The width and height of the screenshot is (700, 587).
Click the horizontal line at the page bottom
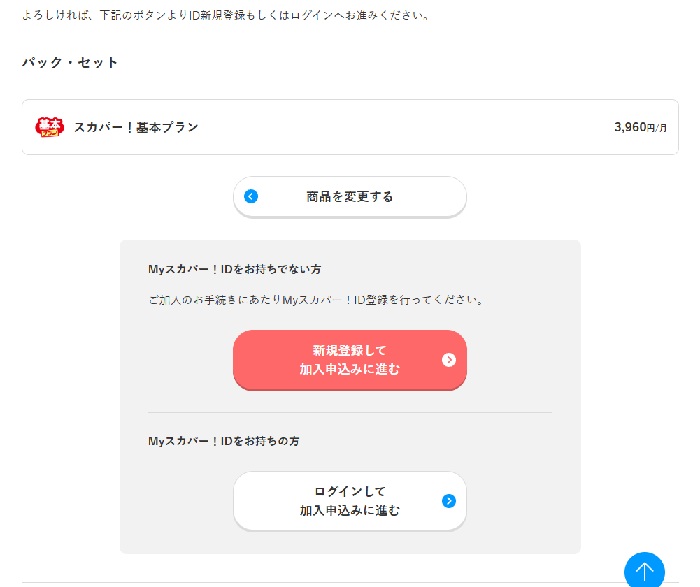click(300, 582)
